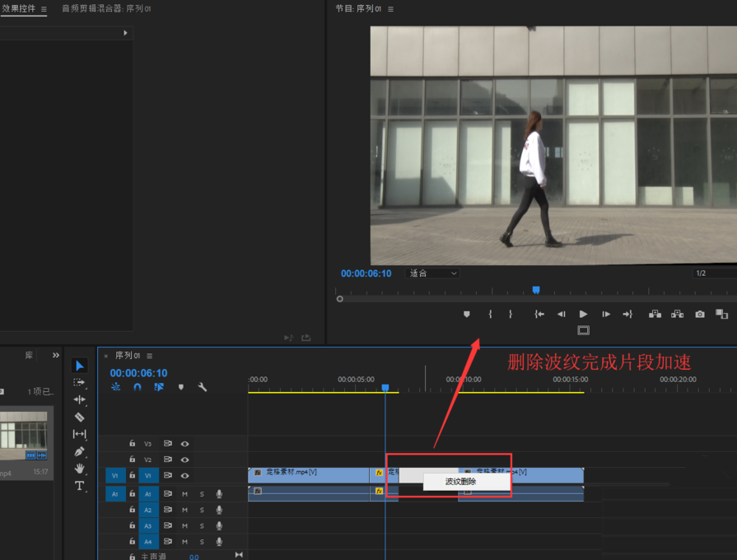The height and width of the screenshot is (560, 737).
Task: Select the Ripple Edit tool
Action: (x=80, y=400)
